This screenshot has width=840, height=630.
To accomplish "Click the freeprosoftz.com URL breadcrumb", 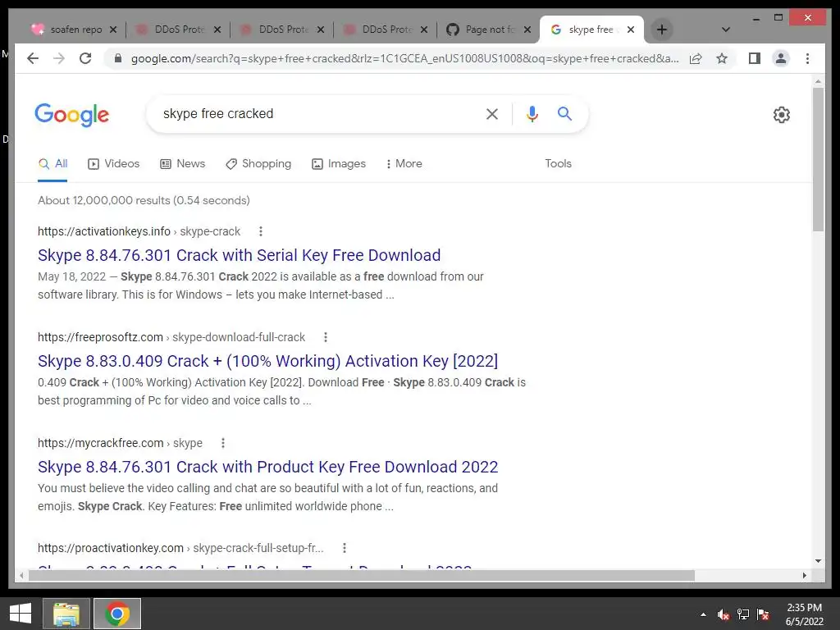I will [171, 337].
